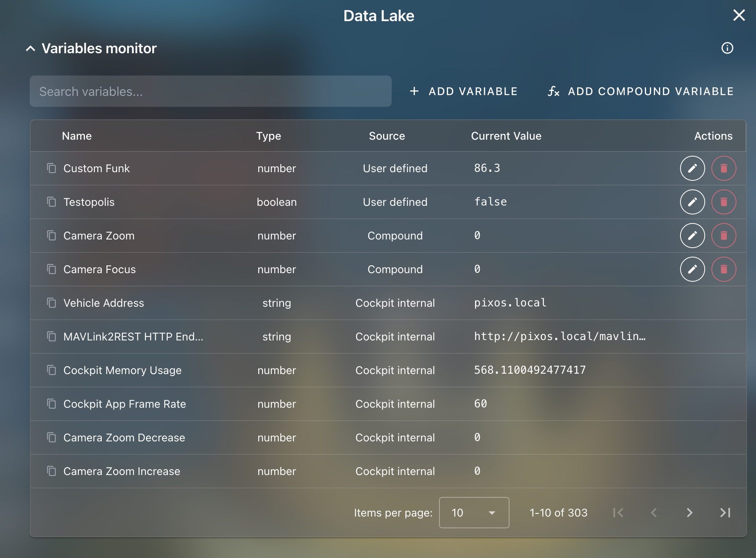Viewport: 756px width, 558px height.
Task: Click the Add Variable button
Action: (464, 91)
